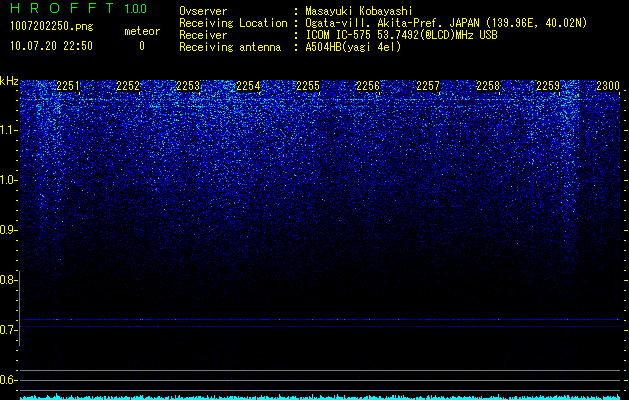Click the 0.6 kHz axis label

(x=8, y=380)
